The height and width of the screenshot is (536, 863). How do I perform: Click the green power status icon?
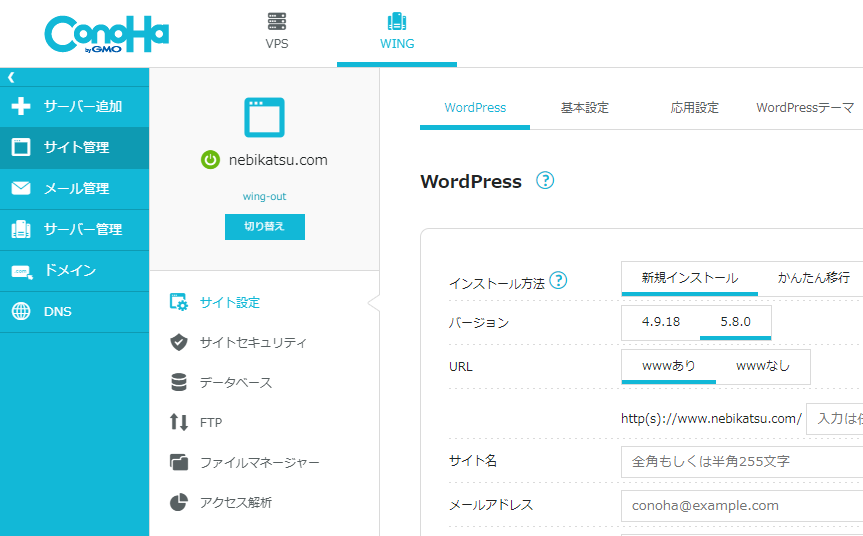(x=210, y=160)
